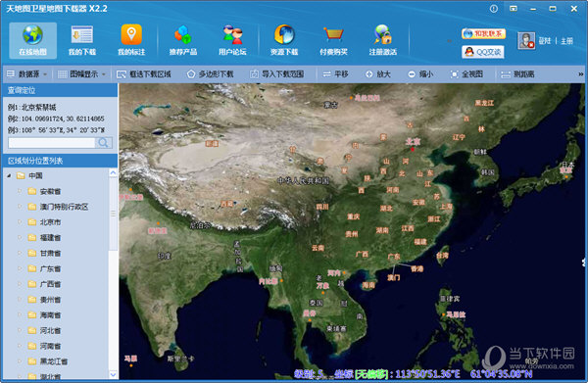The image size is (588, 383).
Task: Expand the 贵州省 tree node
Action: point(20,300)
